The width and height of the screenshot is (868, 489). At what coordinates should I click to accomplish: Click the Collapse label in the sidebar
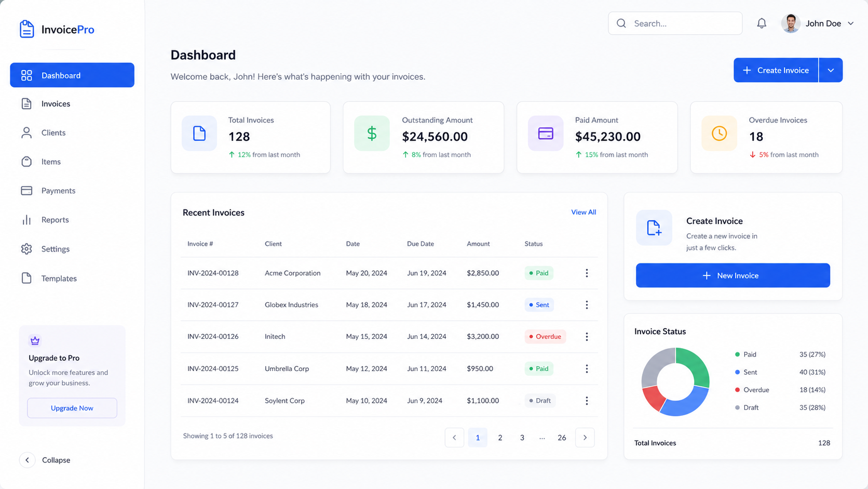pos(56,460)
